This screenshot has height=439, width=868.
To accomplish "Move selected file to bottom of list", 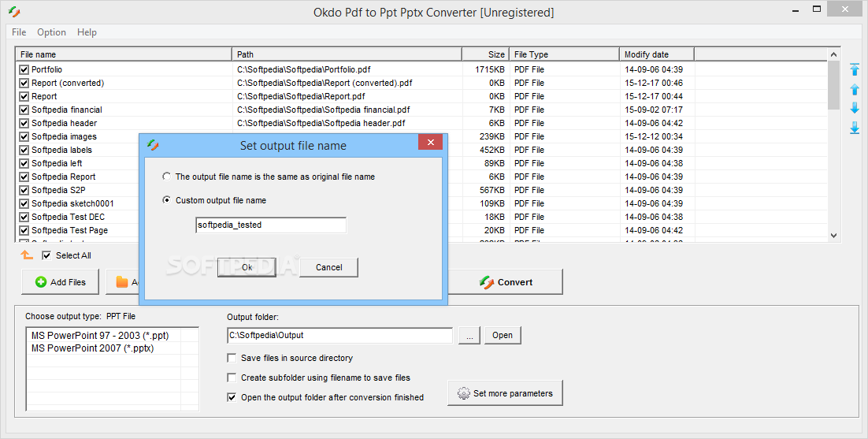I will (x=854, y=128).
